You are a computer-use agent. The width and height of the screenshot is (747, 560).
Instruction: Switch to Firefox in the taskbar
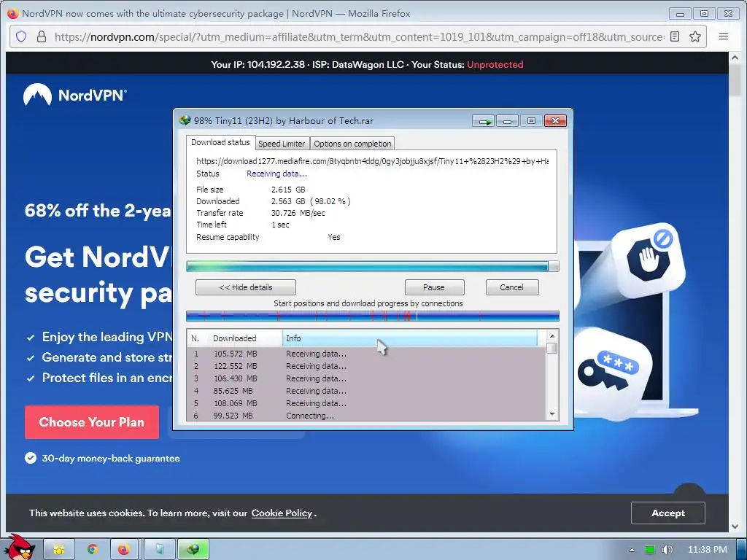coord(124,550)
